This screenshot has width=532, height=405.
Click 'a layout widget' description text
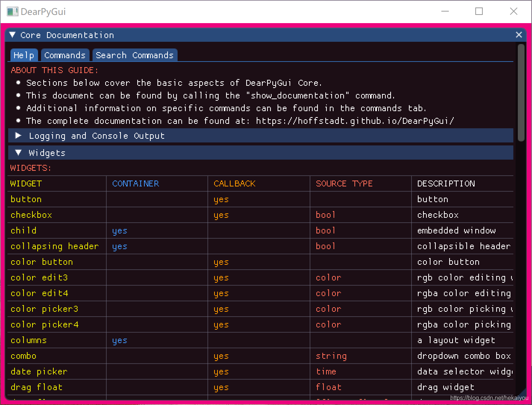click(456, 340)
